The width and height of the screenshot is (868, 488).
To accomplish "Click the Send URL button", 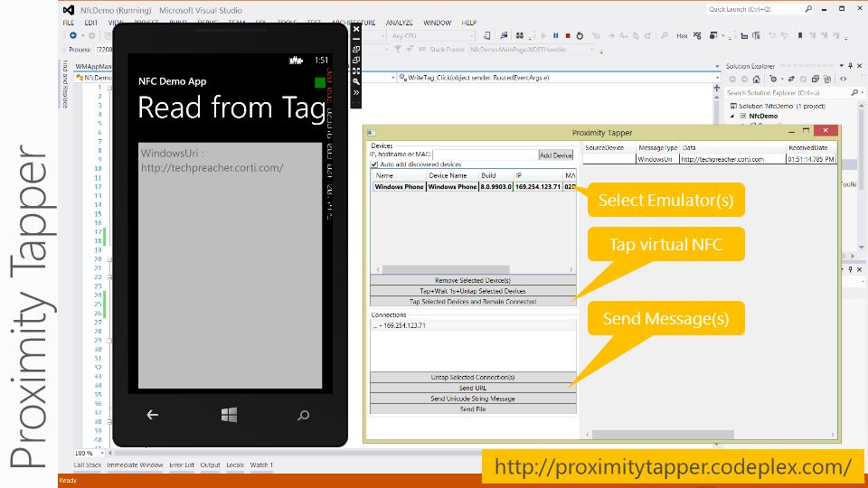I will tap(473, 388).
